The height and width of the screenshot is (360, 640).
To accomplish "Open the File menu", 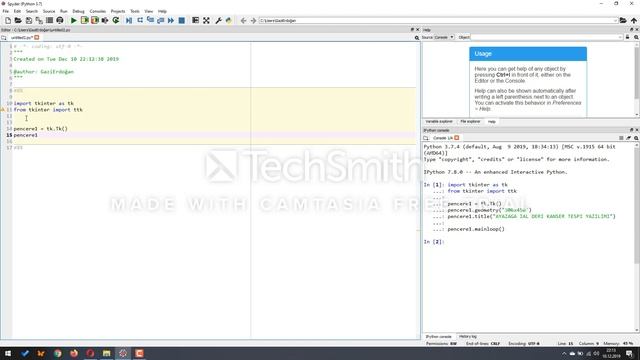I will coord(6,11).
